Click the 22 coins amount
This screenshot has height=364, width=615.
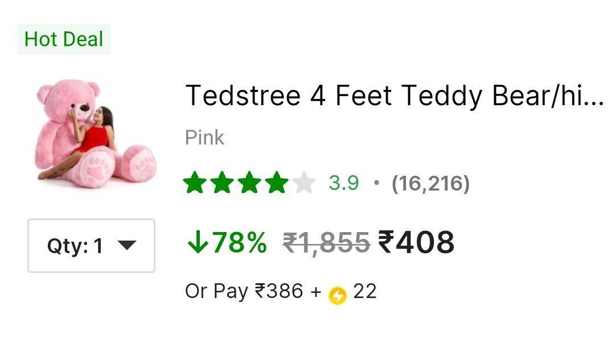(x=365, y=291)
